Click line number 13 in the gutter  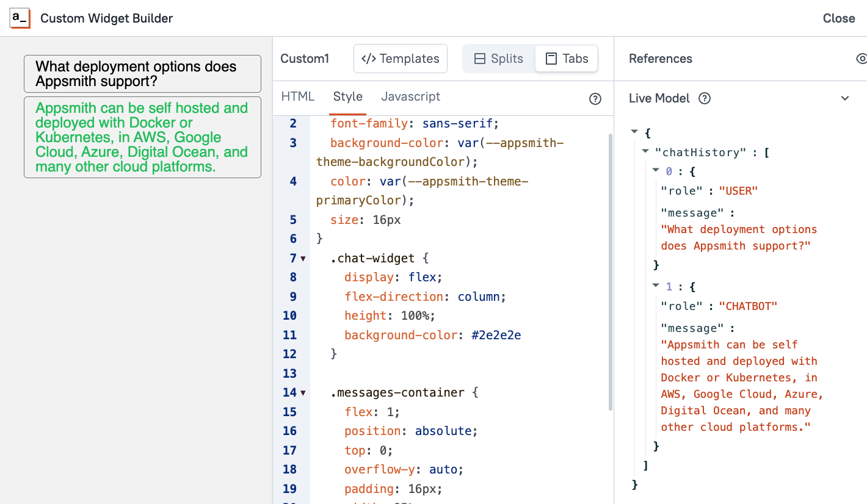[290, 373]
